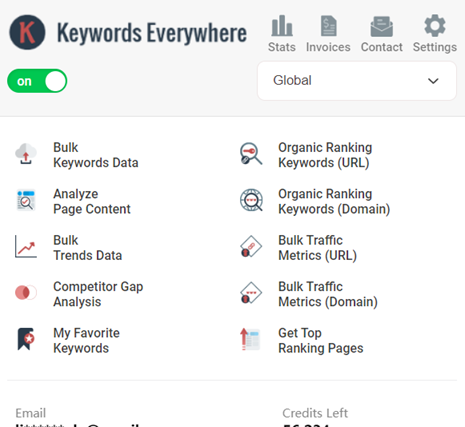
Task: Click the Bulk Traffic Metrics (URL) tag icon
Action: coord(251,246)
